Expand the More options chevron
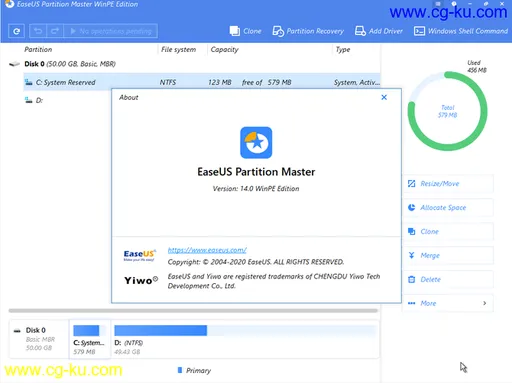Image resolution: width=512 pixels, height=383 pixels. point(485,303)
